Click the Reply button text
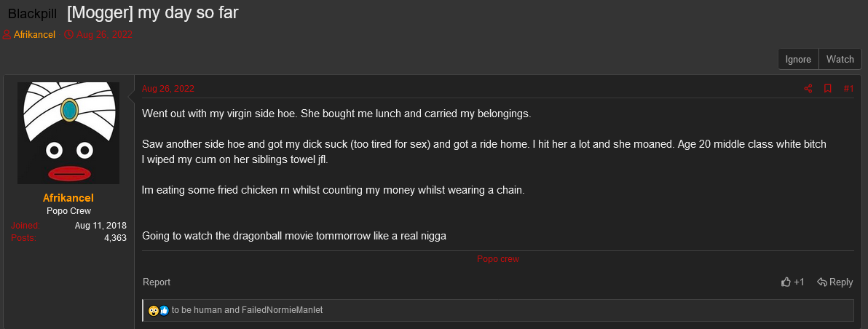868x329 pixels. (841, 282)
